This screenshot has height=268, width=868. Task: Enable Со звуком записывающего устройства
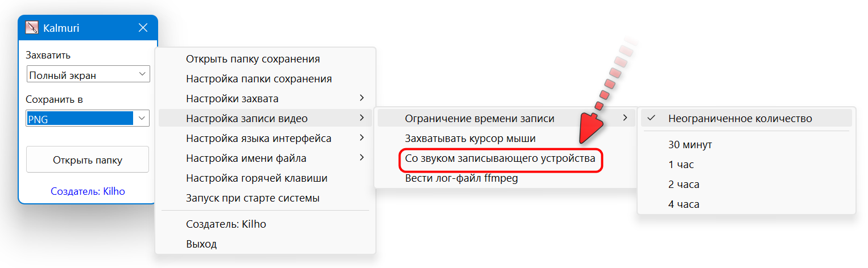(x=499, y=158)
